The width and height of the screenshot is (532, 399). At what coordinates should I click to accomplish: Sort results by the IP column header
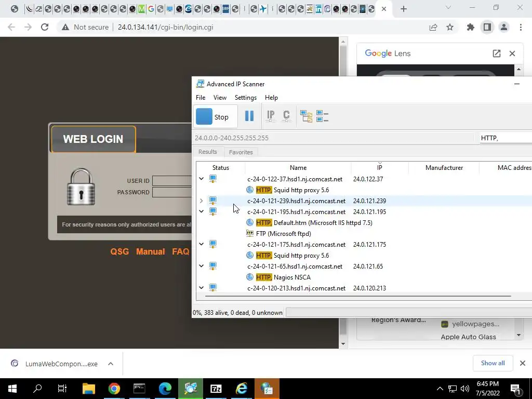click(379, 168)
